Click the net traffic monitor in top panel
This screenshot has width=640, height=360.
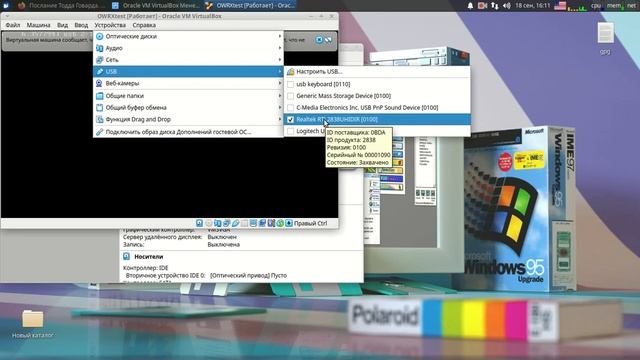point(631,6)
